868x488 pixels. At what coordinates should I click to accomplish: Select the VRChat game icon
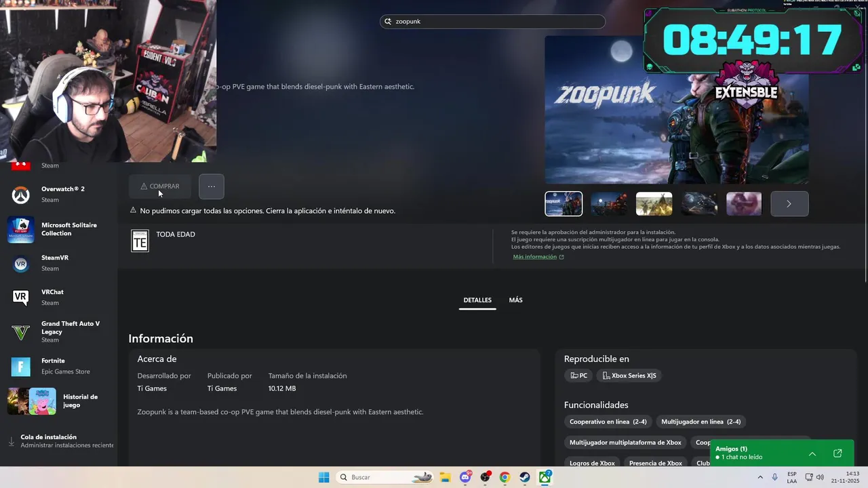pyautogui.click(x=20, y=298)
